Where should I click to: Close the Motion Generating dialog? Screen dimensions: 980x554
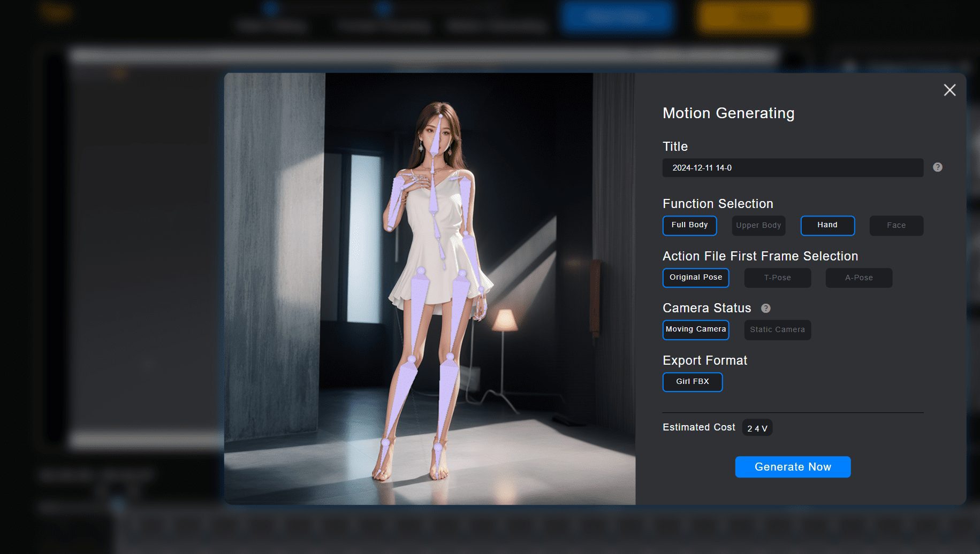point(949,90)
